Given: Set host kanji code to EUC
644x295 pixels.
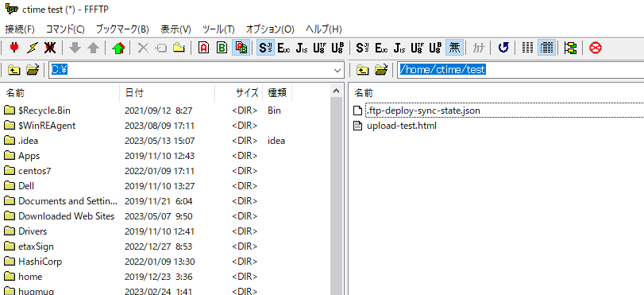Looking at the screenshot, I should pos(380,49).
